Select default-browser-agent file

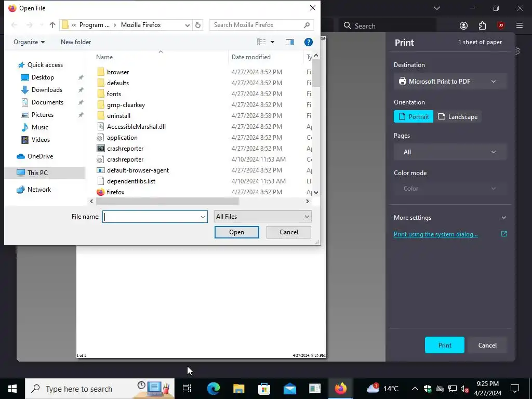point(138,170)
